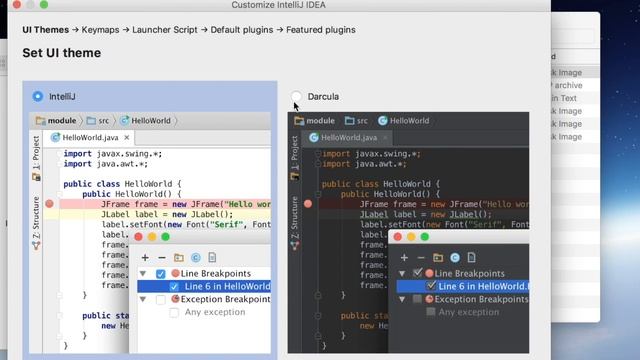Click the group-by-folder icon in Darcula breakpoints dialog
Screen dimensions: 640x360
click(438, 258)
